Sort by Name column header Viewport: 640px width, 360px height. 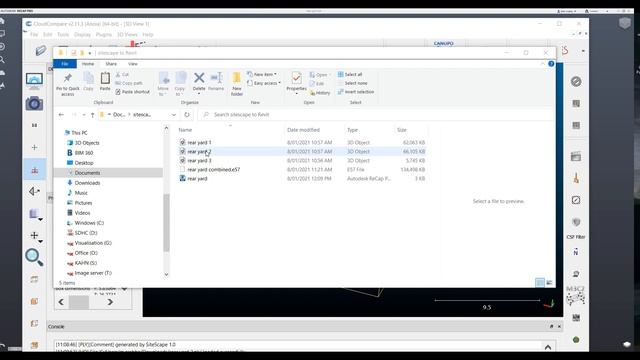185,130
